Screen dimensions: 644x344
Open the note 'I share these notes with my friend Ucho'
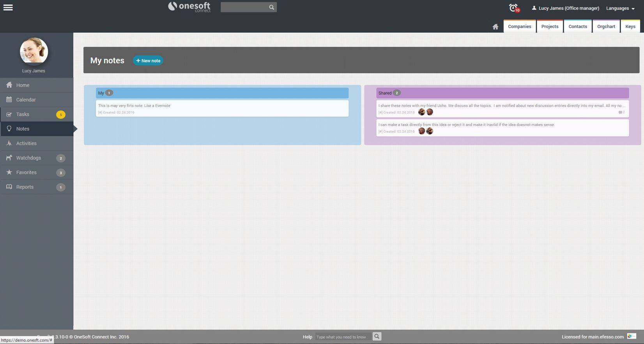coord(502,108)
